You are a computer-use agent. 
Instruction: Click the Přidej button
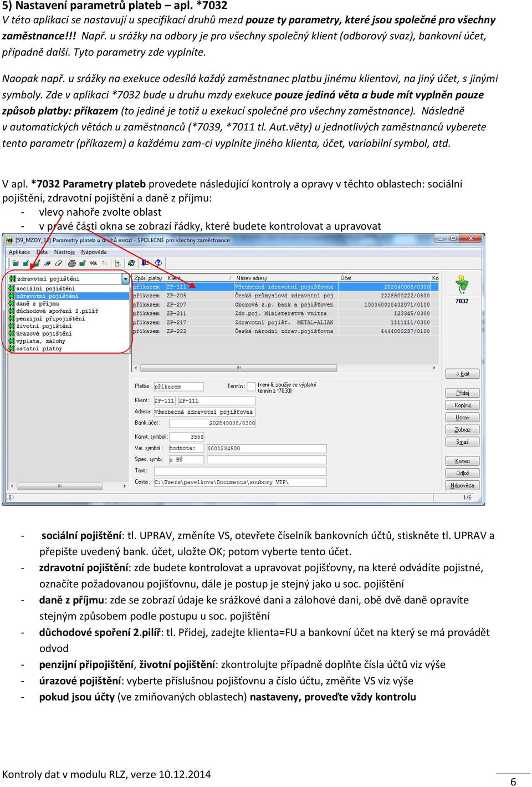coord(462,393)
